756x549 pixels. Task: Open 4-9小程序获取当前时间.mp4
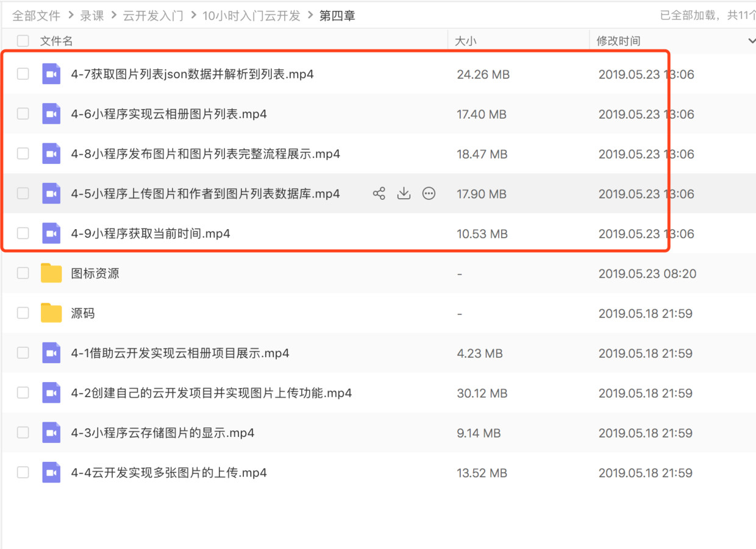(151, 233)
